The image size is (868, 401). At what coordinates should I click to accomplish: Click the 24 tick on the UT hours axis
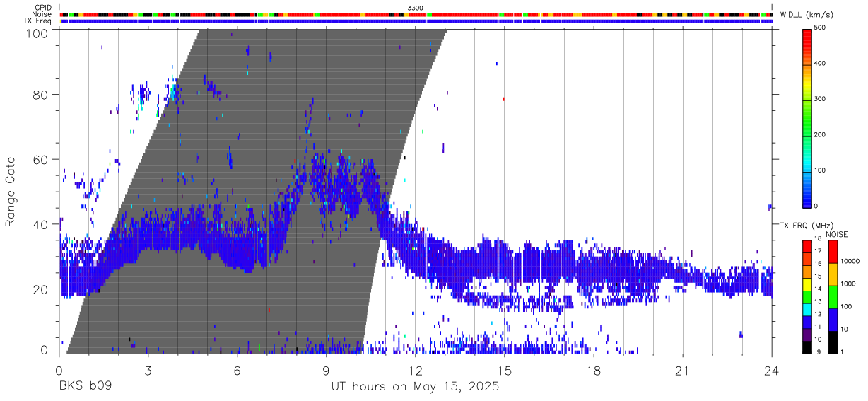click(772, 371)
